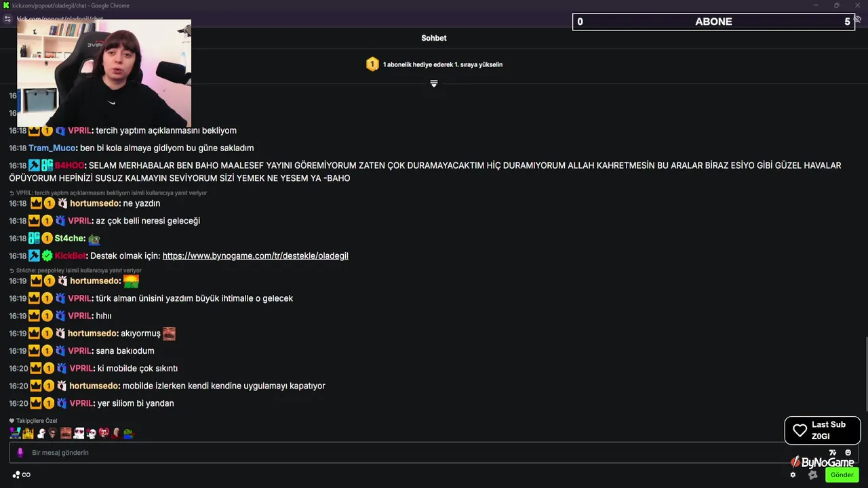Image resolution: width=868 pixels, height=488 pixels.
Task: Insert the first follower emote with sunglasses
Action: click(x=15, y=433)
